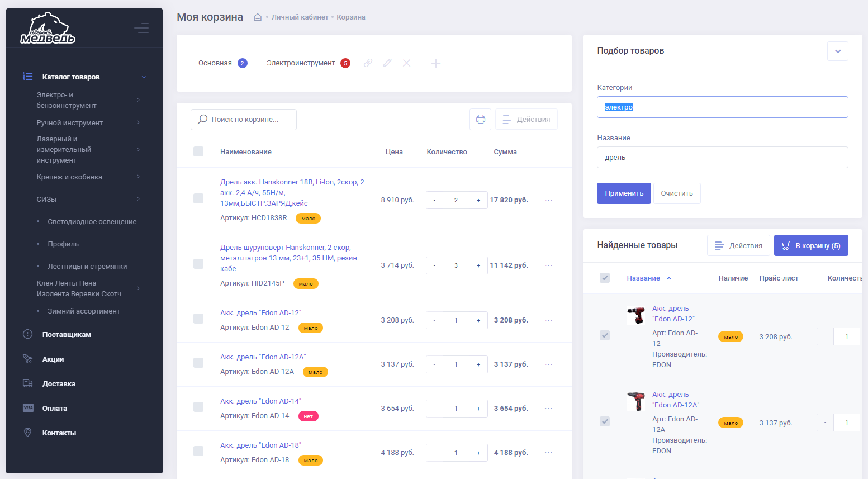This screenshot has height=479, width=868.
Task: Check the Дрель шуруповерт Hanskonner row checkbox
Action: coord(198,264)
